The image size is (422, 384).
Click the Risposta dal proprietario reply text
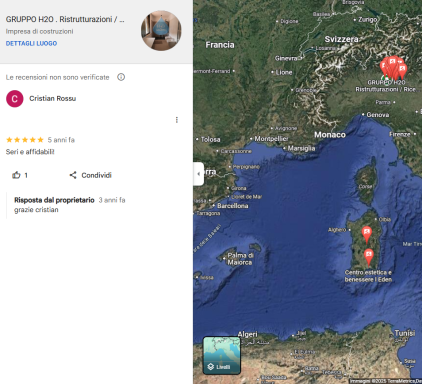(x=70, y=205)
